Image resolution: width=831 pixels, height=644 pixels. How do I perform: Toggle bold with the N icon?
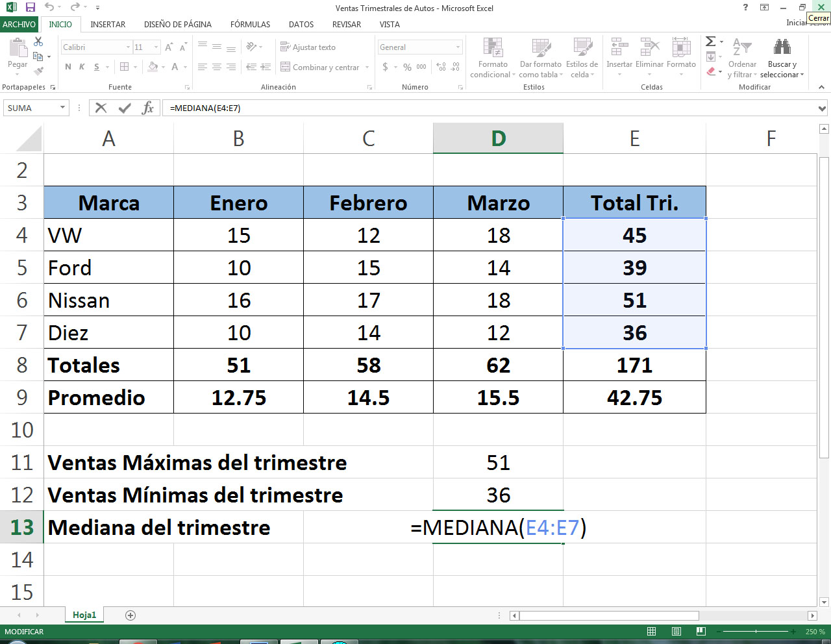(x=67, y=67)
